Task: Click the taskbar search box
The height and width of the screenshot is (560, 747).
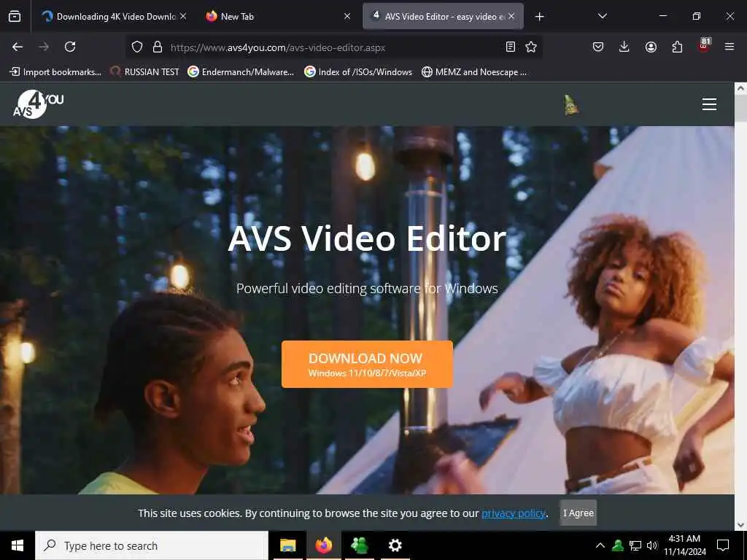Action: [x=152, y=545]
